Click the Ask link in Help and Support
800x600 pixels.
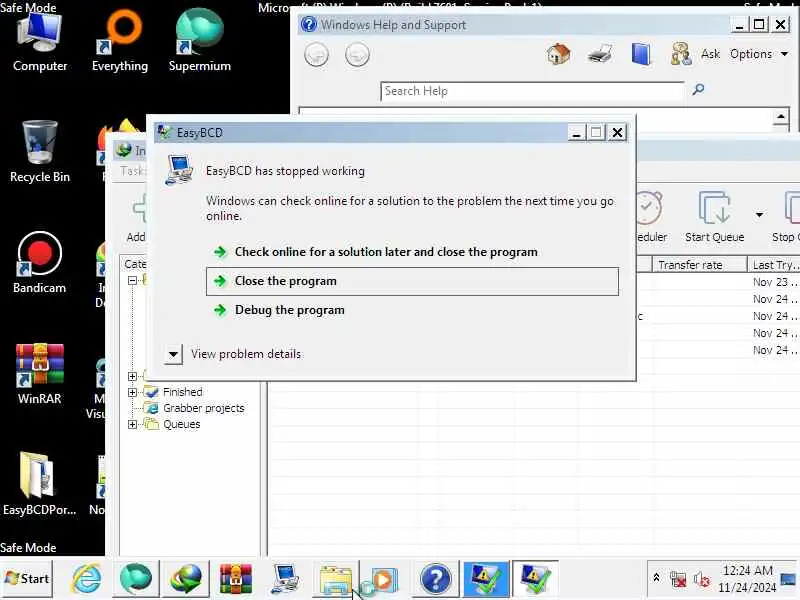(x=710, y=54)
